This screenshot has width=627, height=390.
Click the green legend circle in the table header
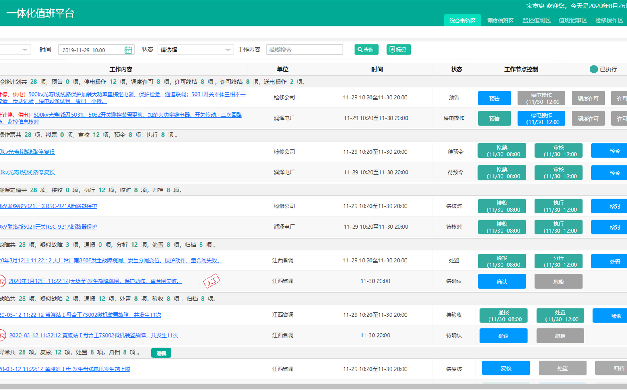click(593, 69)
